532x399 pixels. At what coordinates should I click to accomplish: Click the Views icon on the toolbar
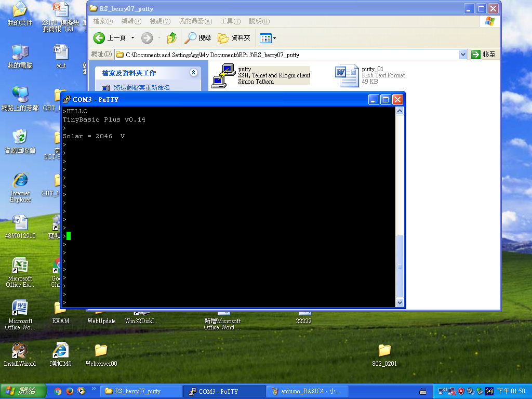point(265,38)
